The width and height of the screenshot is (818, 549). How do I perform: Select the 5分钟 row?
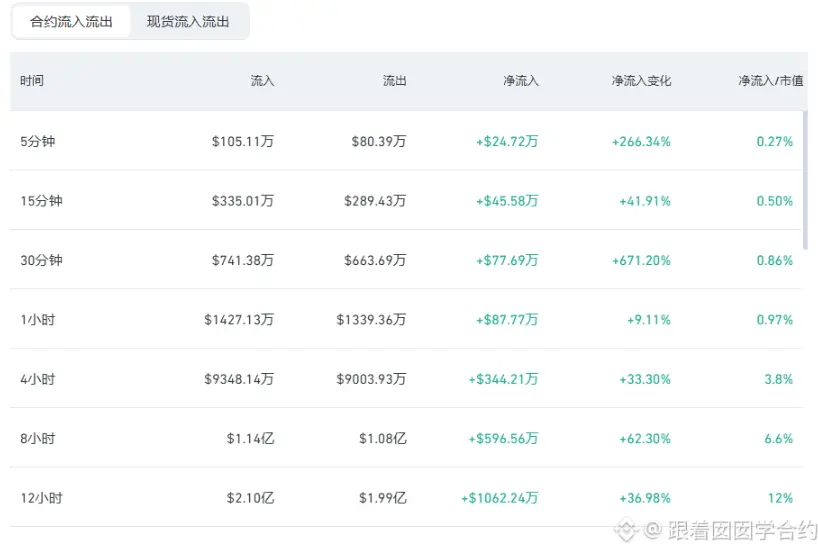[x=406, y=141]
